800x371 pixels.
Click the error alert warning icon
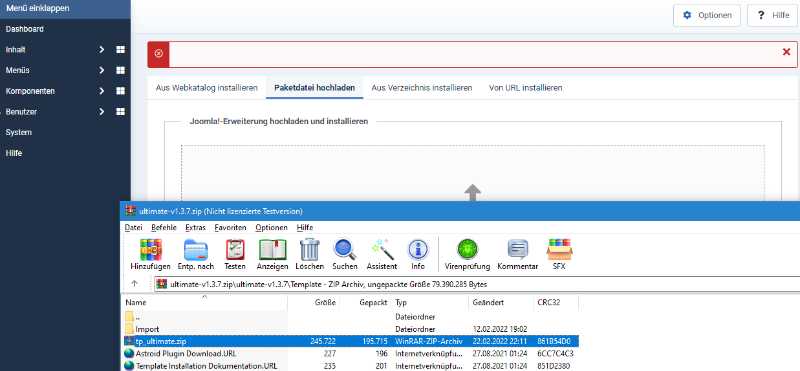click(159, 54)
